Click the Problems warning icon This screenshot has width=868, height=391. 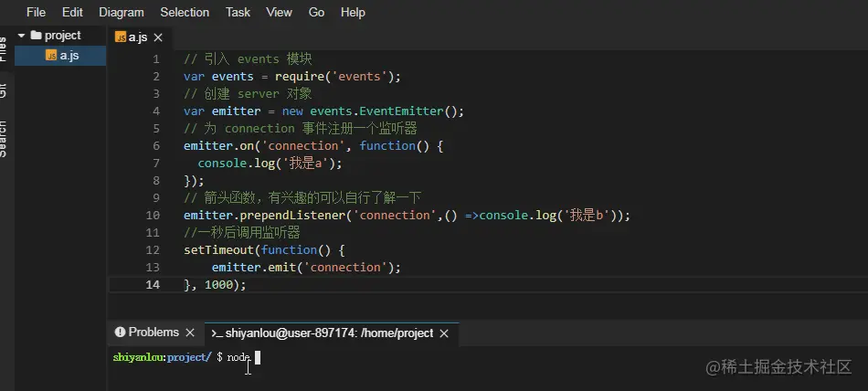[x=120, y=333]
